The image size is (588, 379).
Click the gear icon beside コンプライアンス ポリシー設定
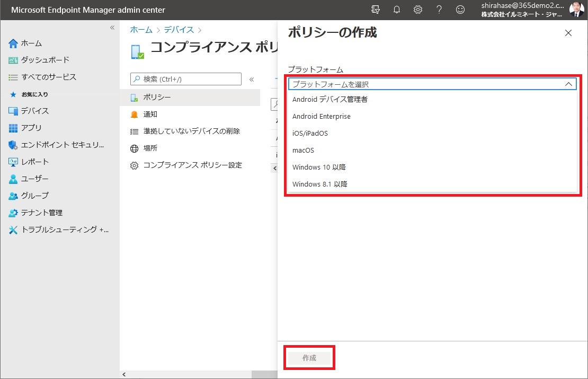point(134,165)
